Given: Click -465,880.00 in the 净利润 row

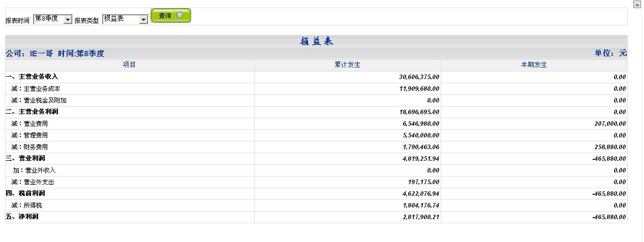Looking at the screenshot, I should coord(609,217).
